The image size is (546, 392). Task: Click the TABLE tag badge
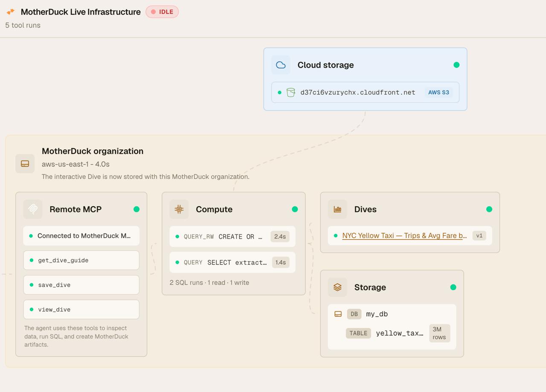[358, 333]
